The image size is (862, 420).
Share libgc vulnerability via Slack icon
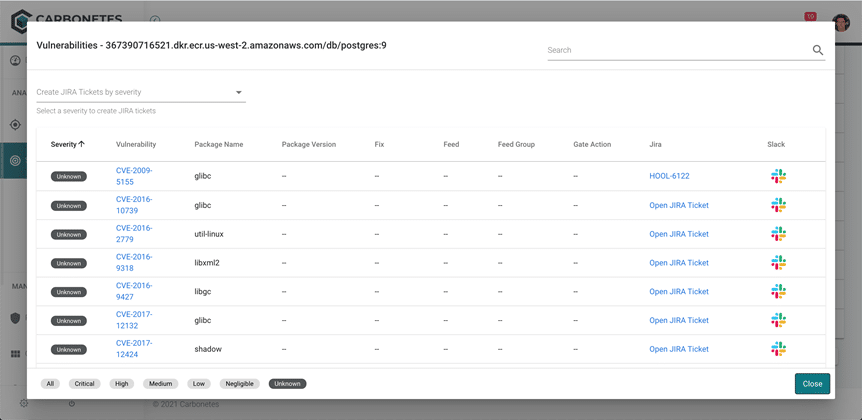click(778, 292)
